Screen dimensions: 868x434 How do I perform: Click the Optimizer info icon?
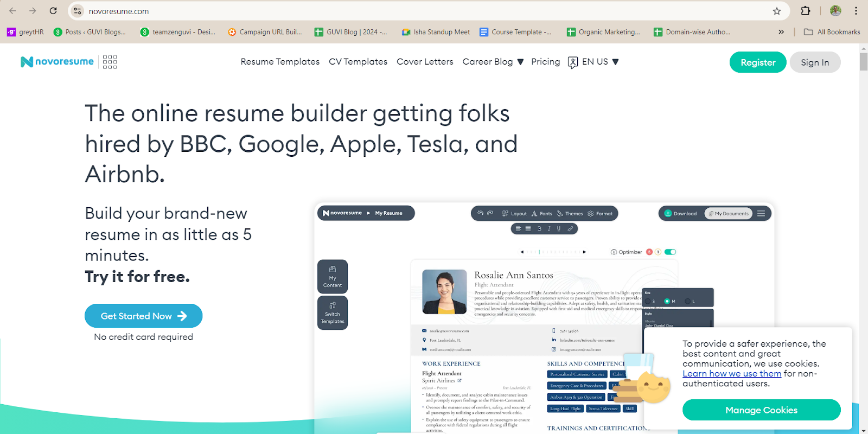(614, 252)
